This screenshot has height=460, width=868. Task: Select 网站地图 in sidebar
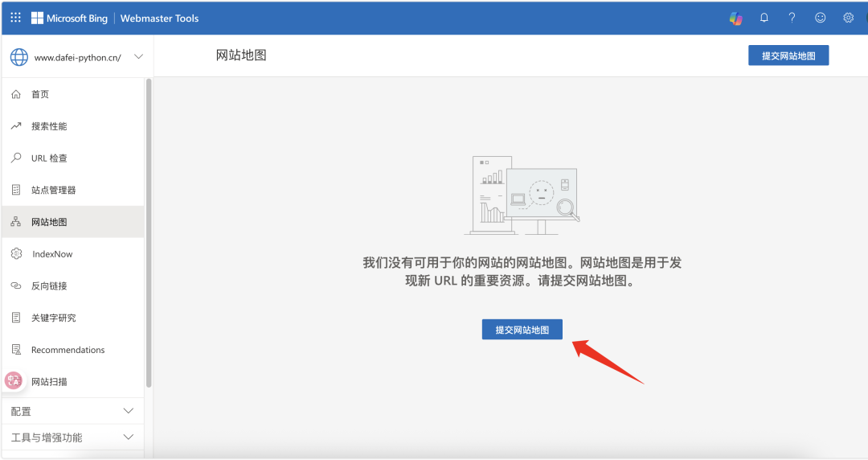coord(73,222)
